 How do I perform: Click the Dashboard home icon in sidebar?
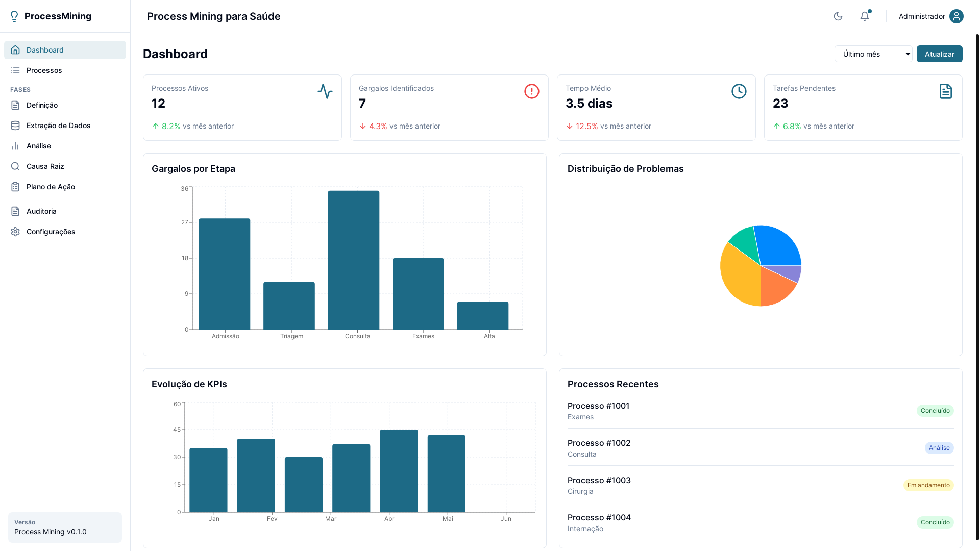15,50
